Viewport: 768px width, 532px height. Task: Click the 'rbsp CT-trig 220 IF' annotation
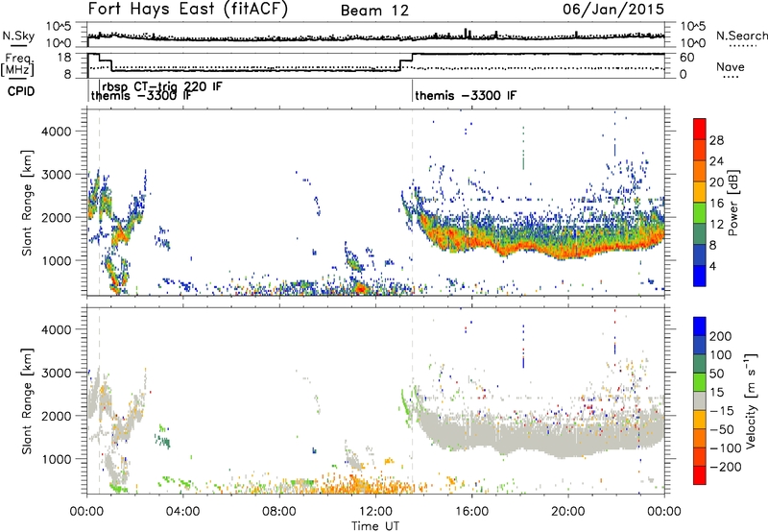(161, 86)
